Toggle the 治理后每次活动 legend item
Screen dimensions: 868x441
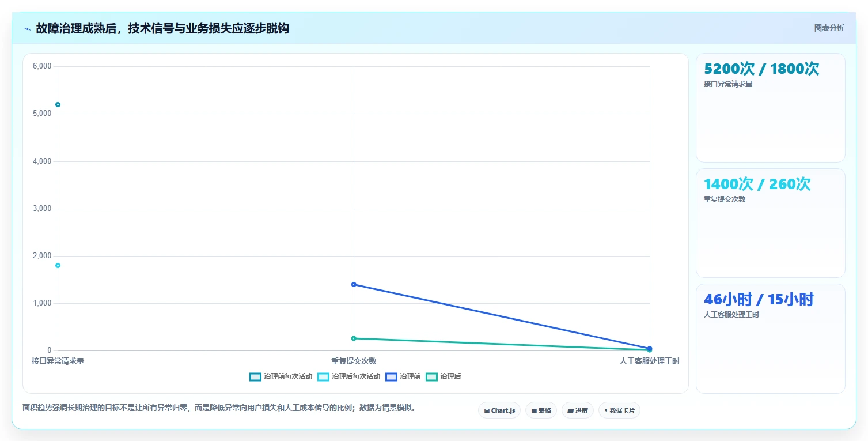(x=349, y=376)
